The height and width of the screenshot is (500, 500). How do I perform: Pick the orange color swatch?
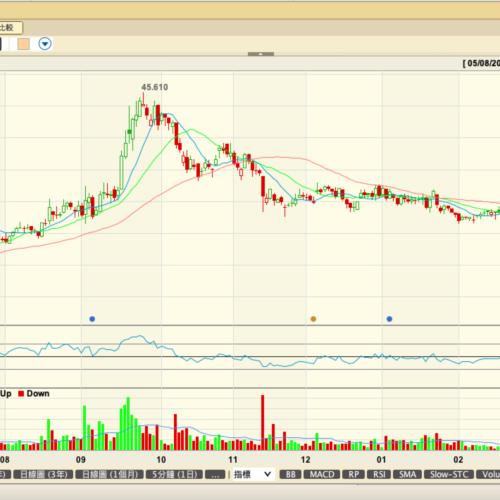(23, 44)
